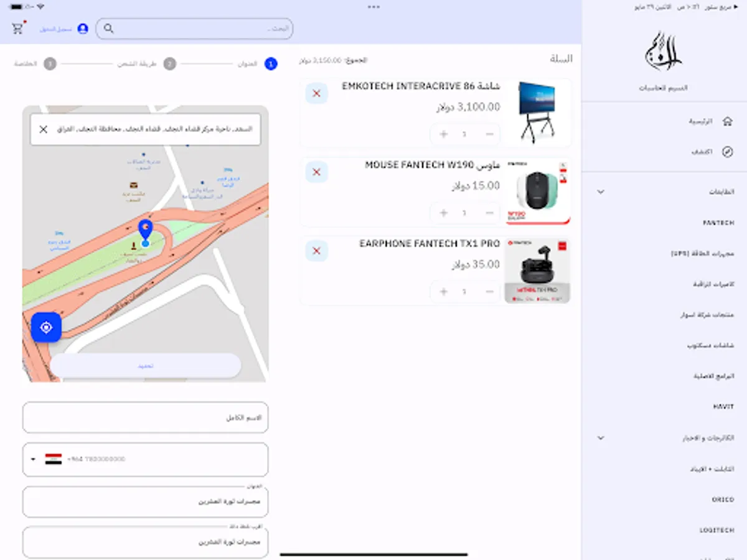Click the EARPHONE FANTECH TX1 PRO title
The width and height of the screenshot is (747, 560).
click(430, 244)
